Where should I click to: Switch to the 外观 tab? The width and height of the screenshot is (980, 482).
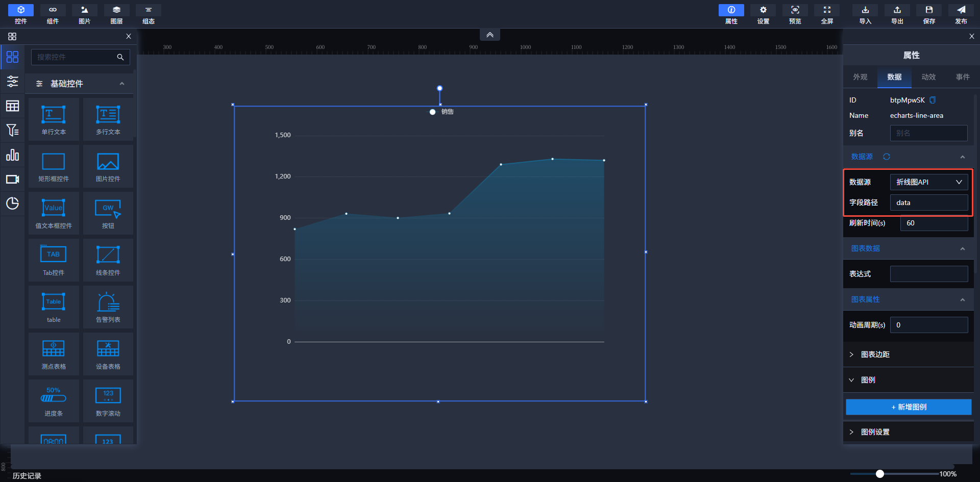(x=860, y=77)
